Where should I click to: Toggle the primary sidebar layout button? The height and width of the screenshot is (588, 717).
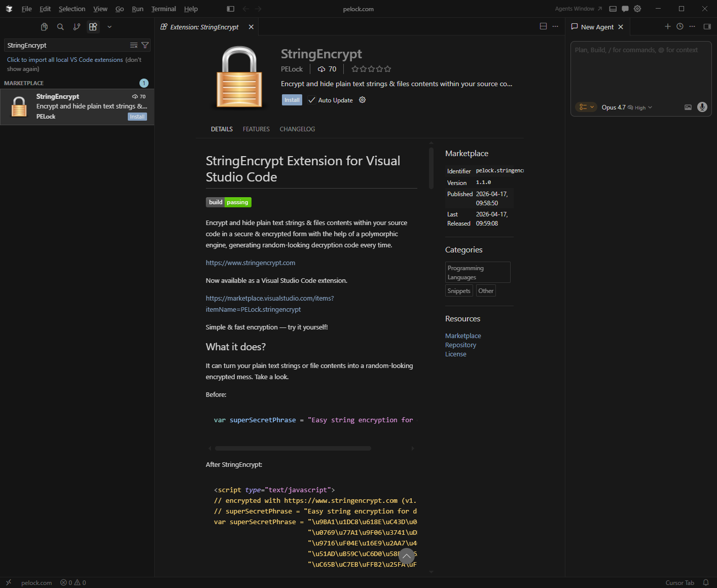pyautogui.click(x=230, y=9)
